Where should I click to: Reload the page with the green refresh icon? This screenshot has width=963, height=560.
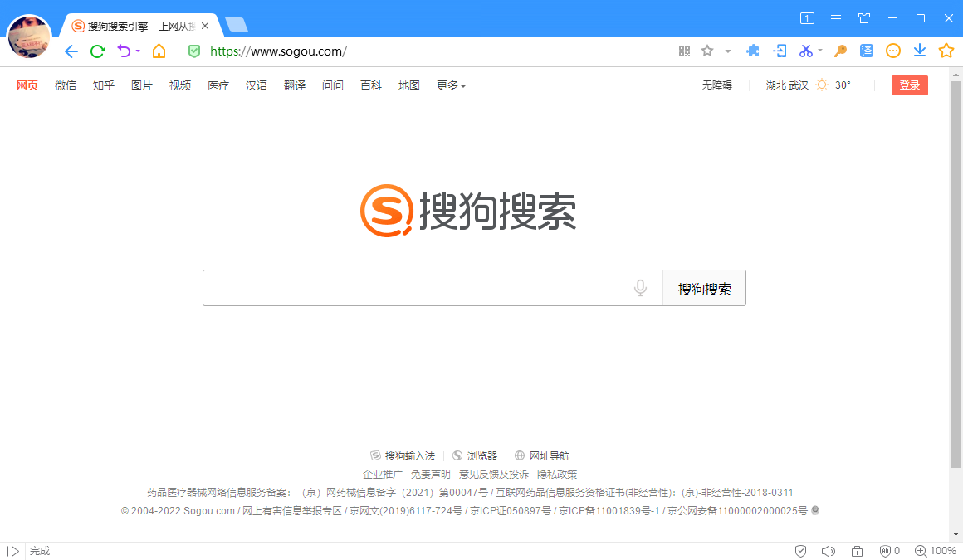coord(98,51)
